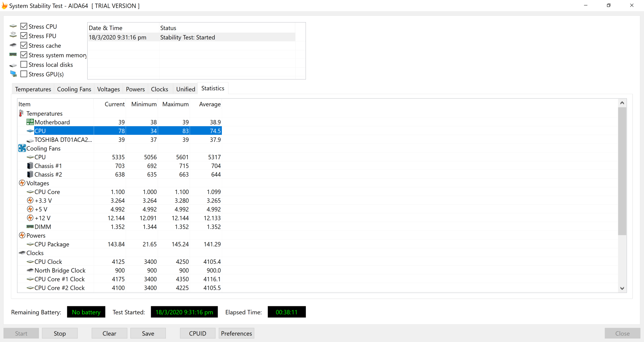The height and width of the screenshot is (342, 644).
Task: Click the Current column header
Action: coord(109,104)
